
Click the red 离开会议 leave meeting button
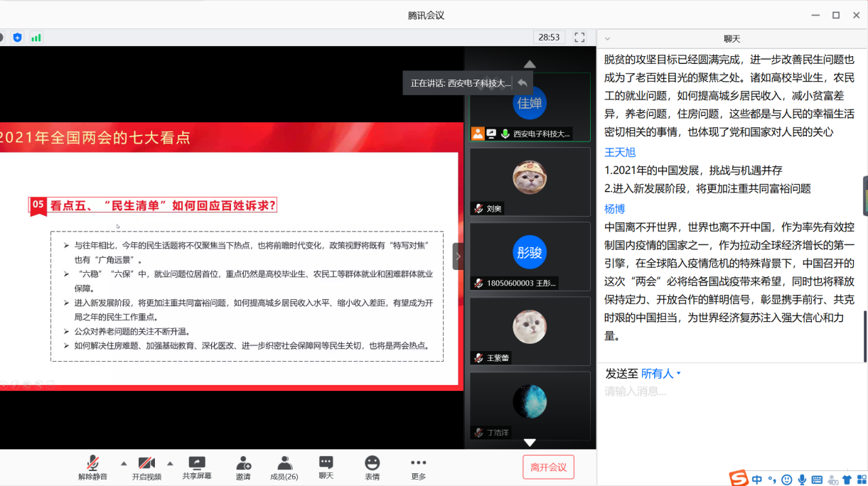[548, 467]
